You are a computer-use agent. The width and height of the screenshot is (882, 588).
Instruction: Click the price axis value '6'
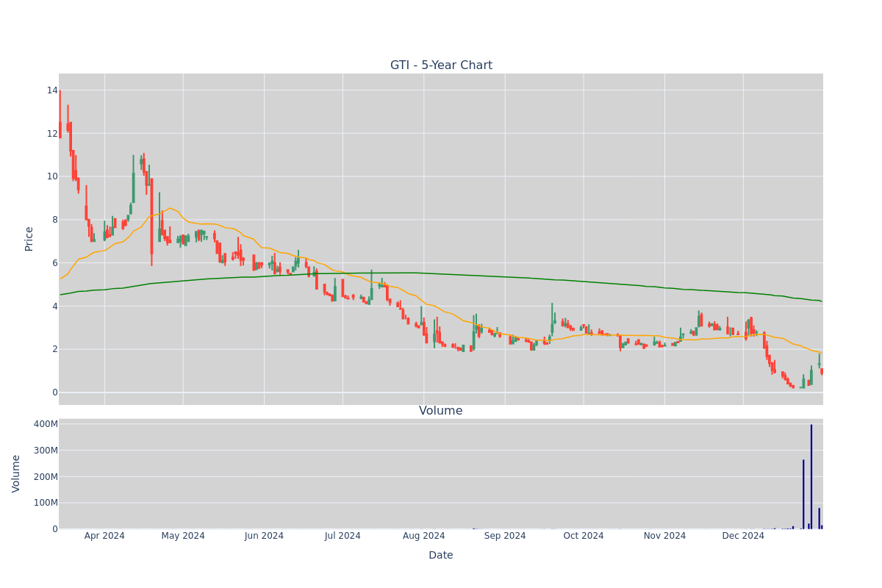[x=55, y=263]
